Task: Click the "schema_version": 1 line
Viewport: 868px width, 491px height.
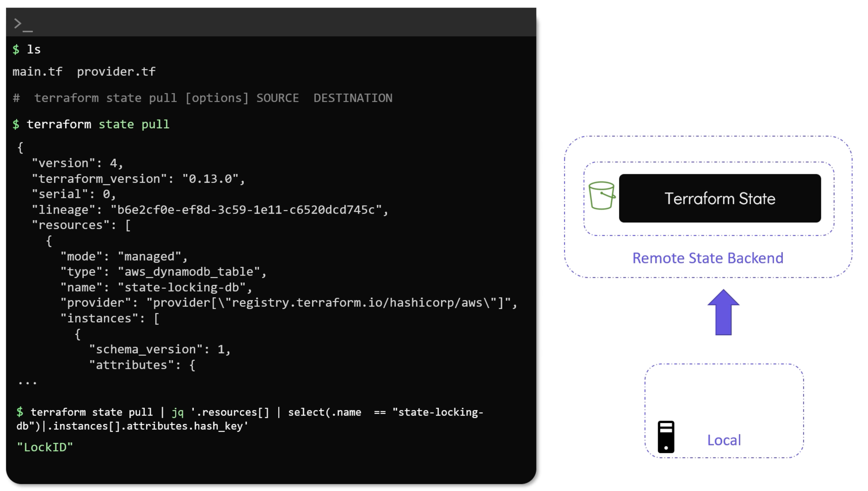Action: pos(160,349)
